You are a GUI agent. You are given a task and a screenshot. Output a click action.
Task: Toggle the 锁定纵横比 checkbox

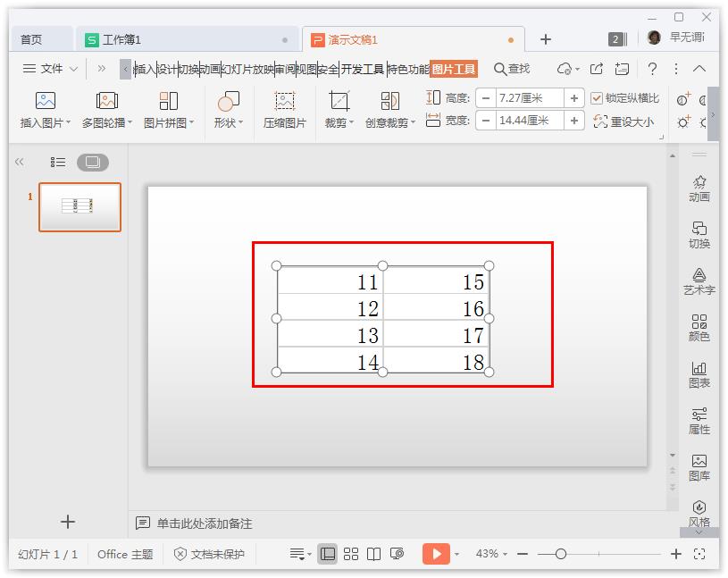[598, 97]
